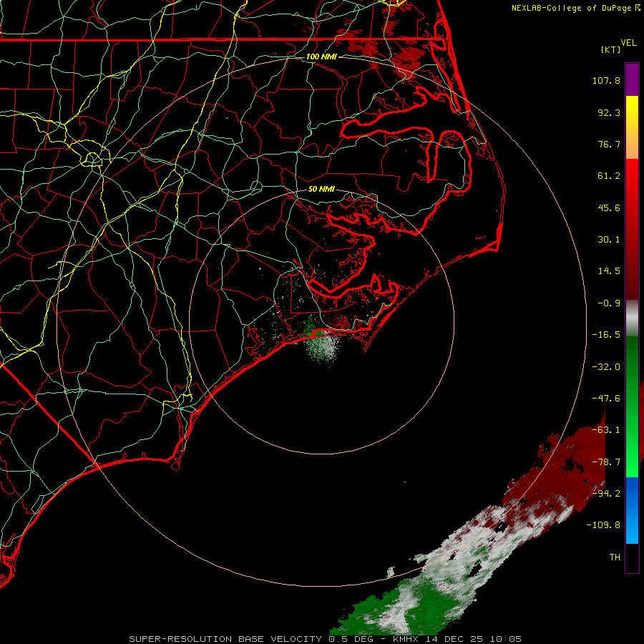Click the blue segment of the velocity color bar
The height and width of the screenshot is (644, 644).
632,510
